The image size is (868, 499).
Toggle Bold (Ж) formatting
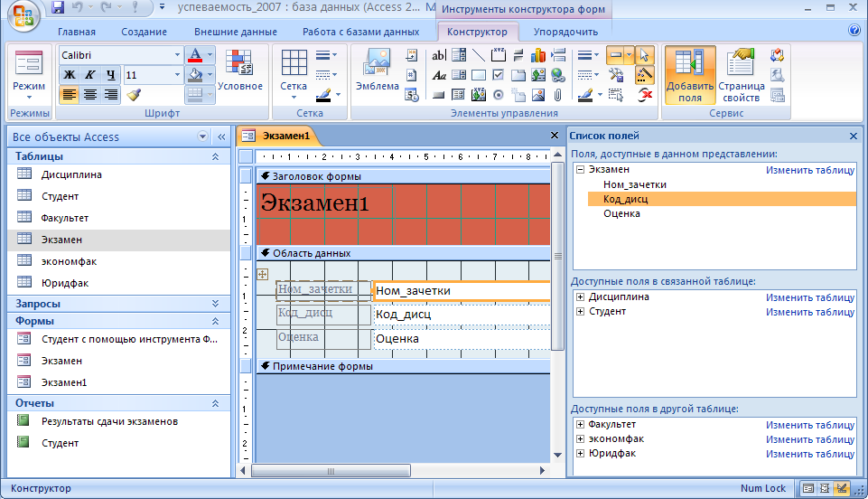[70, 75]
